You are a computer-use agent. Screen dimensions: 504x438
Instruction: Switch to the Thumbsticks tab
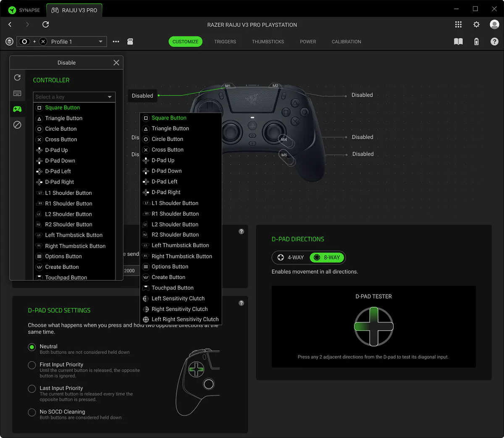click(x=268, y=42)
